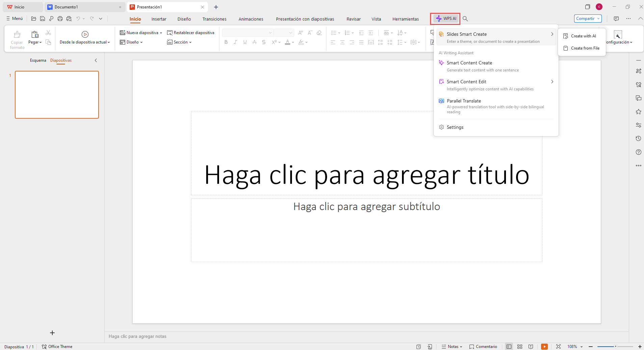Choose Create from File option

point(585,48)
